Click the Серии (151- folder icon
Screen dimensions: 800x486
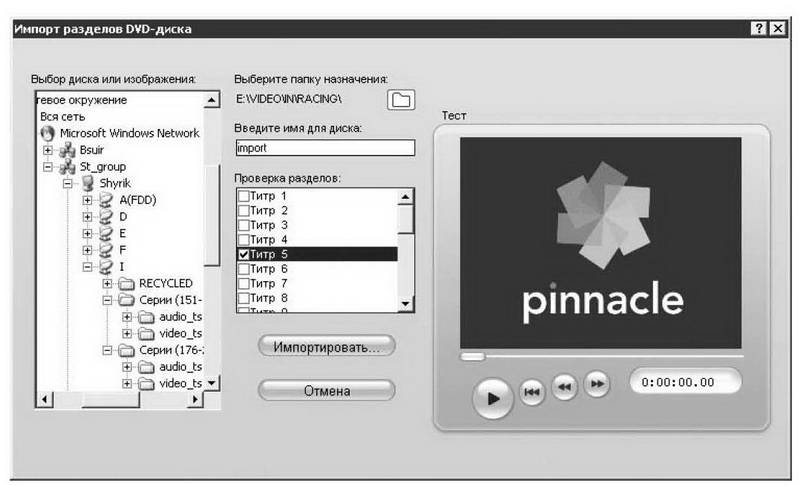[127, 300]
